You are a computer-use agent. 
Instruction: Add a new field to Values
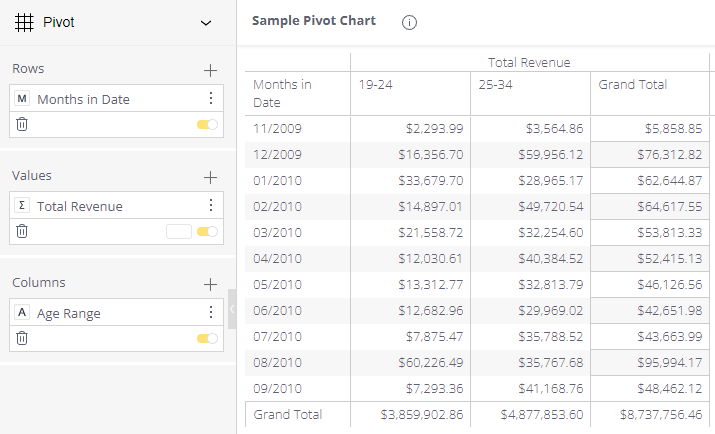pos(210,177)
